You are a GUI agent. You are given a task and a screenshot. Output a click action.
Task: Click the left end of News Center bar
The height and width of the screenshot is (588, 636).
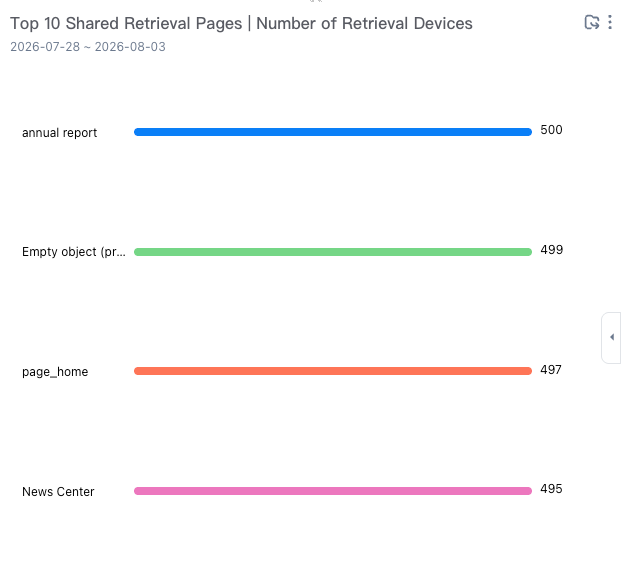pyautogui.click(x=138, y=491)
